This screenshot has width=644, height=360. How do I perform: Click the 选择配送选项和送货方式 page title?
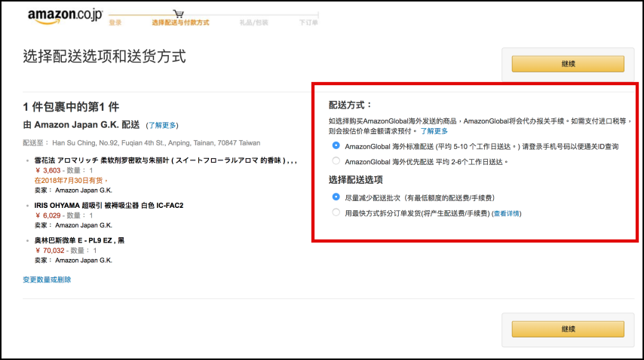[104, 56]
